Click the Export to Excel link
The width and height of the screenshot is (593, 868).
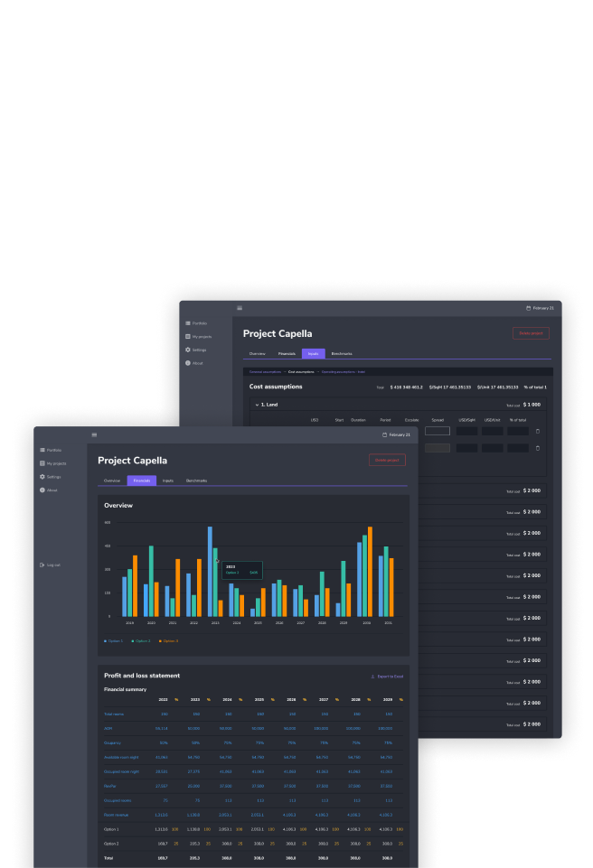tap(388, 676)
